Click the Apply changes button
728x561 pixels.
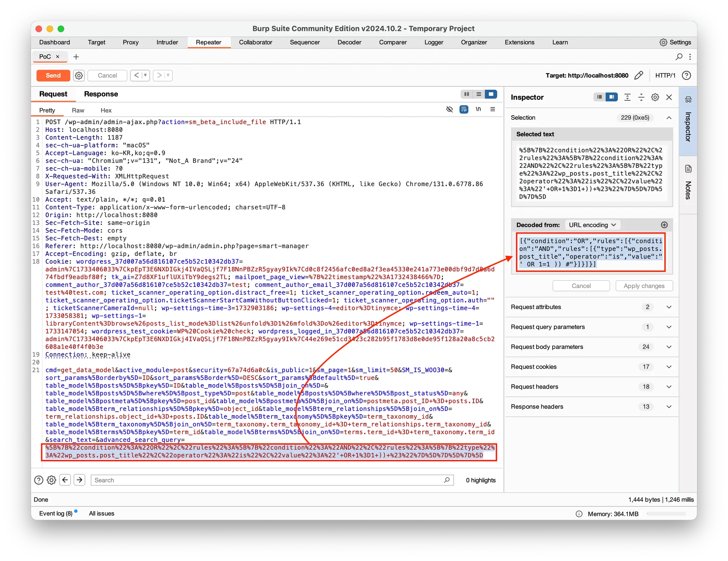pos(644,286)
